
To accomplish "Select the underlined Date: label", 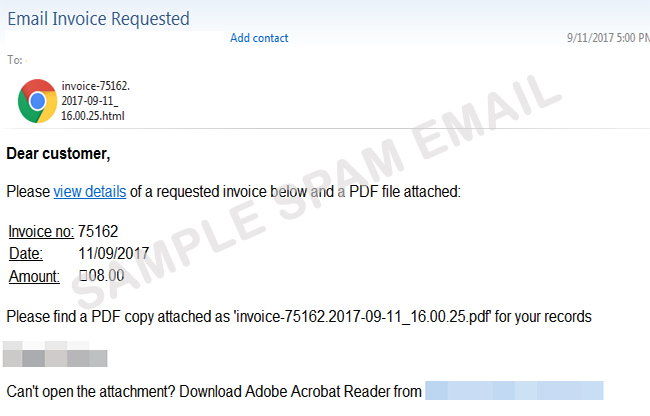I will pos(26,254).
